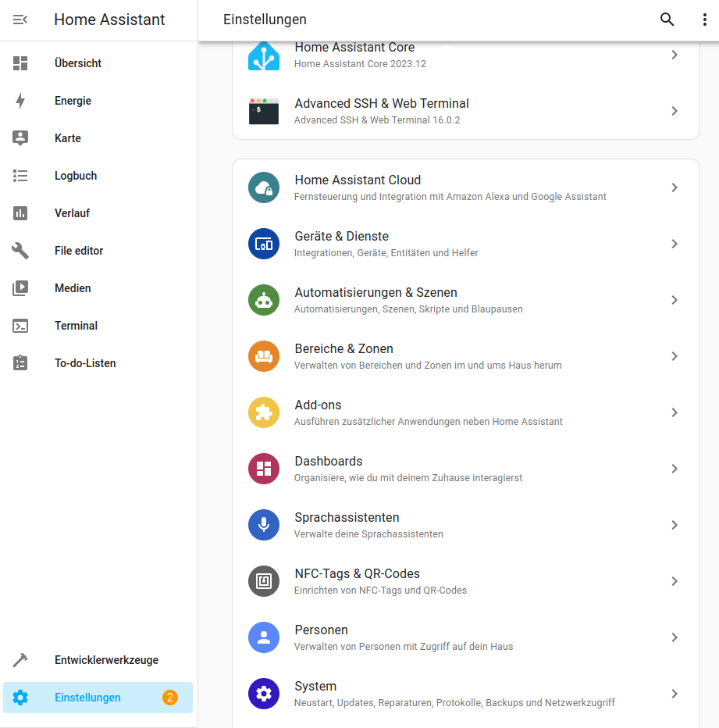Click the Geräte & Dienste devices icon

(264, 244)
